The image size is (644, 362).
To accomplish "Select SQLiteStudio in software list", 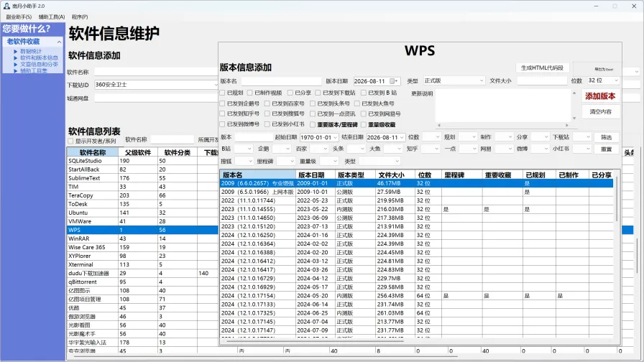I will pyautogui.click(x=142, y=161).
